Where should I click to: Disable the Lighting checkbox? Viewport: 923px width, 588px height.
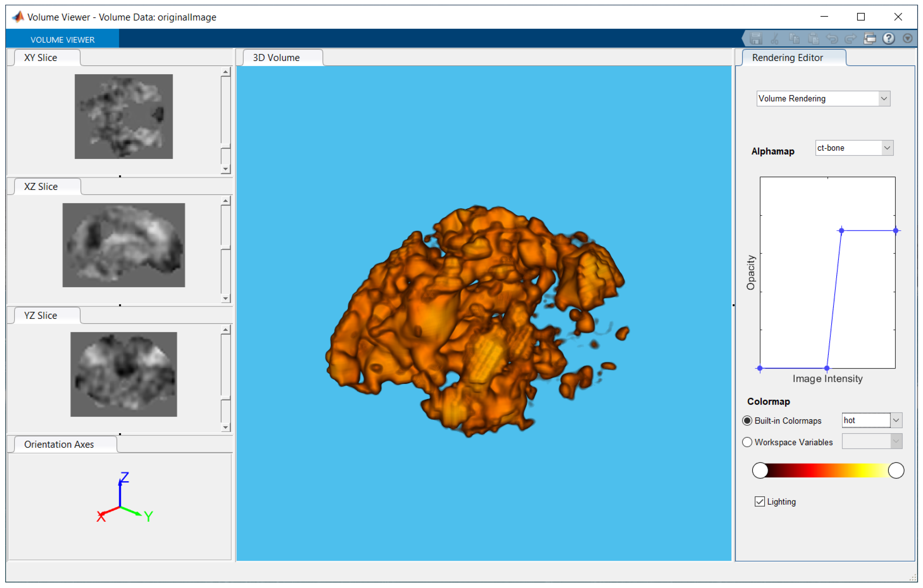coord(759,501)
